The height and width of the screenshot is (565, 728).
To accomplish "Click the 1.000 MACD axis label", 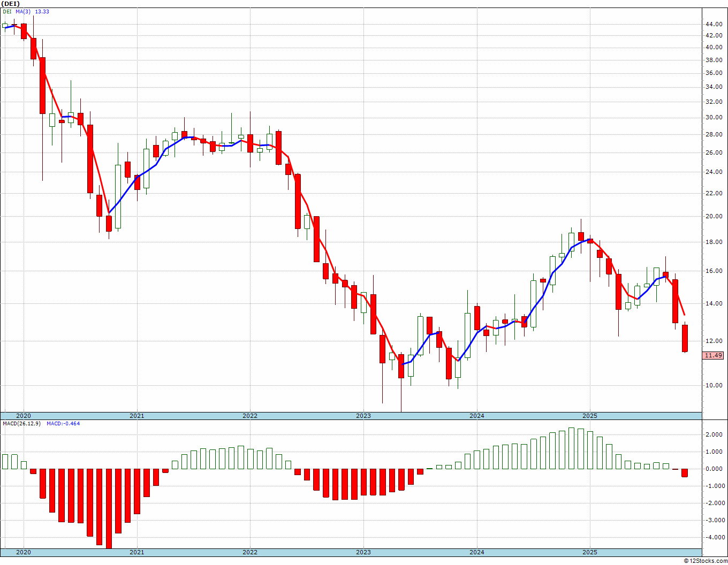I will click(x=714, y=452).
